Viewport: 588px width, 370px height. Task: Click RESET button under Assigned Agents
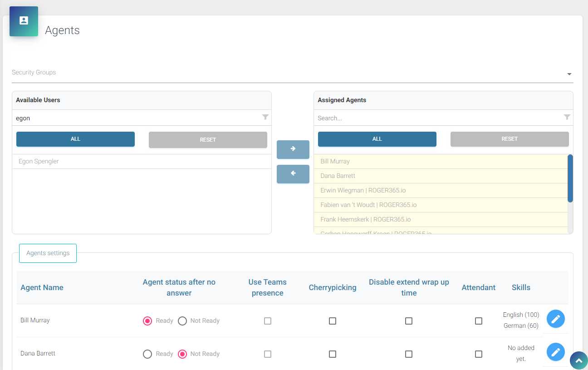point(509,139)
